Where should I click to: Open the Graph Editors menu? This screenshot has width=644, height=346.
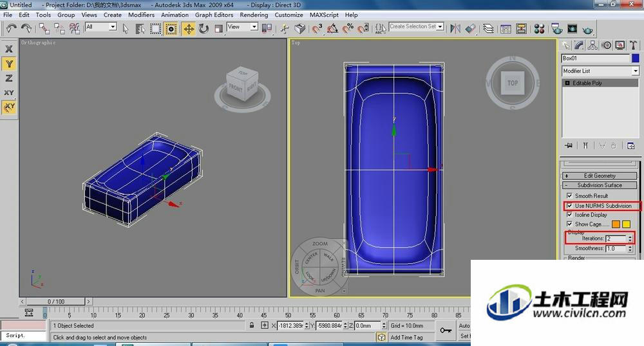[x=214, y=15]
